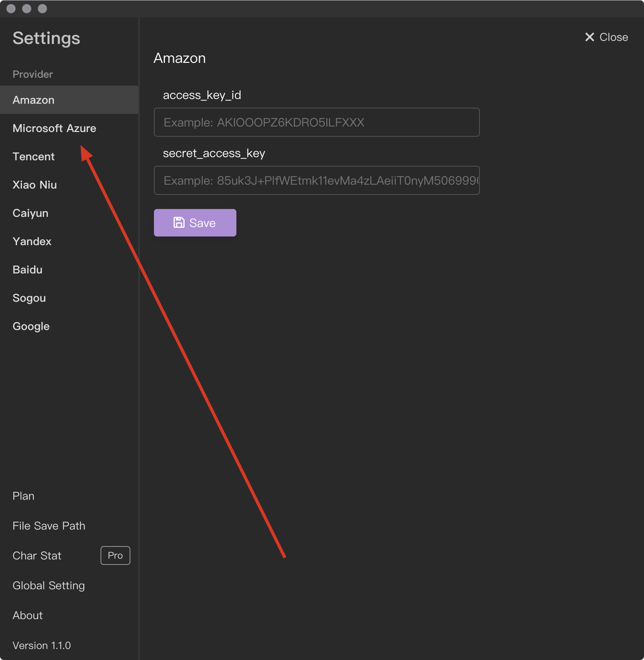
Task: Open the Plan section
Action: click(24, 496)
